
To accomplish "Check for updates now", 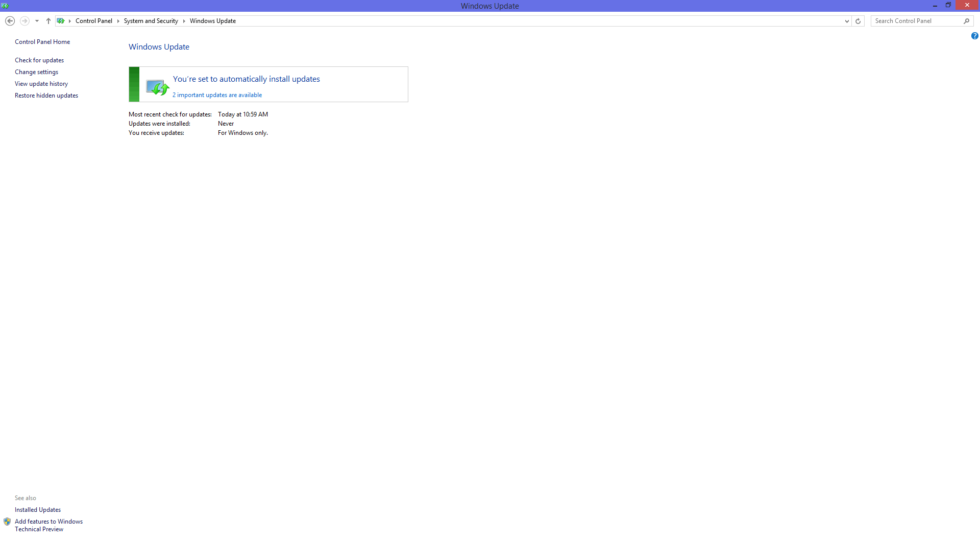I will pyautogui.click(x=39, y=60).
